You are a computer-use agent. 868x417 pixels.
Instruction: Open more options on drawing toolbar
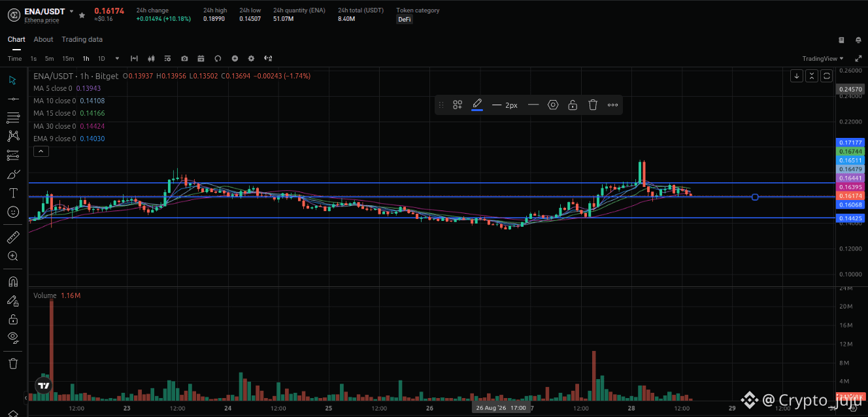(612, 105)
